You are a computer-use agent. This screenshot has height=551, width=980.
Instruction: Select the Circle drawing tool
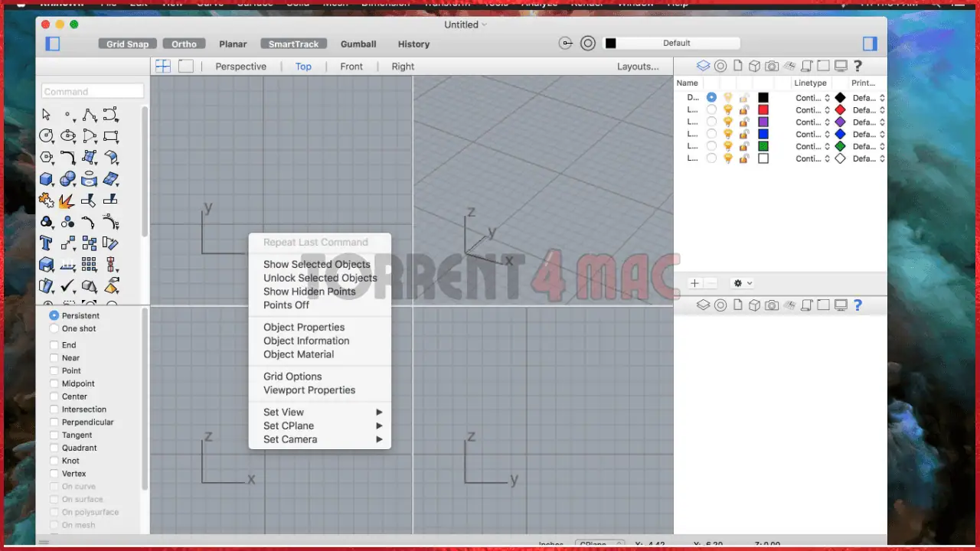46,135
